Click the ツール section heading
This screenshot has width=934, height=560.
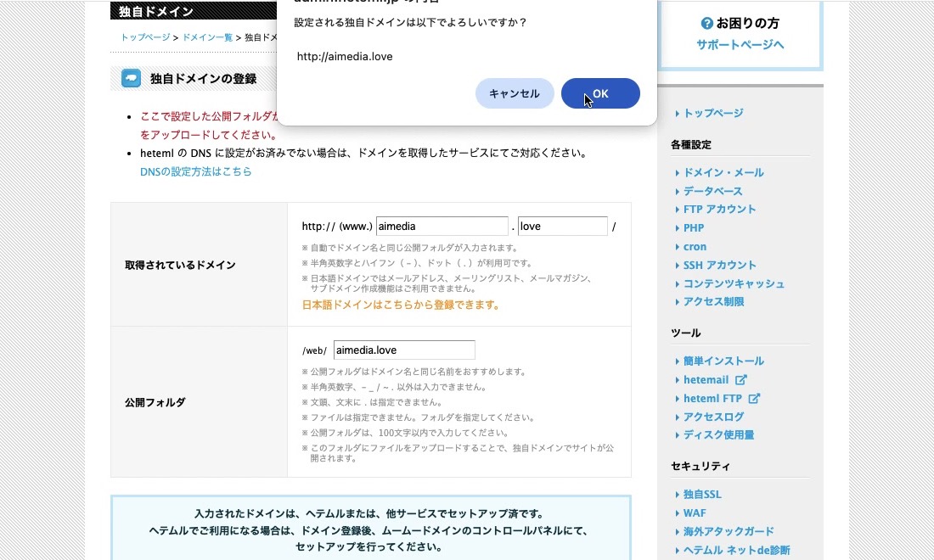685,333
